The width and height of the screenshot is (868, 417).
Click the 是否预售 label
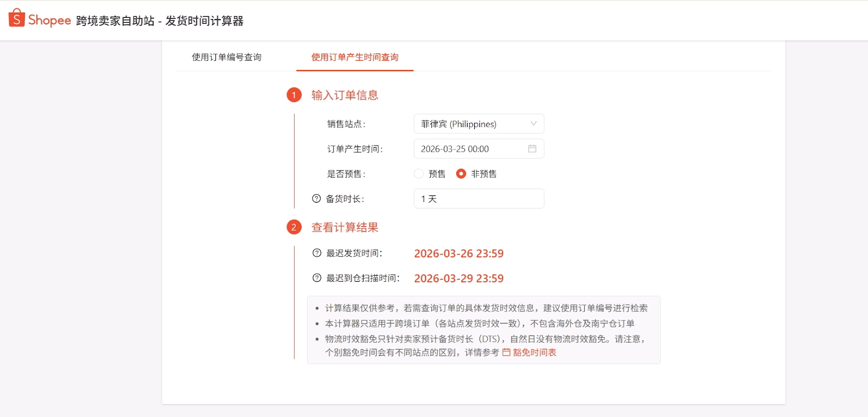346,174
